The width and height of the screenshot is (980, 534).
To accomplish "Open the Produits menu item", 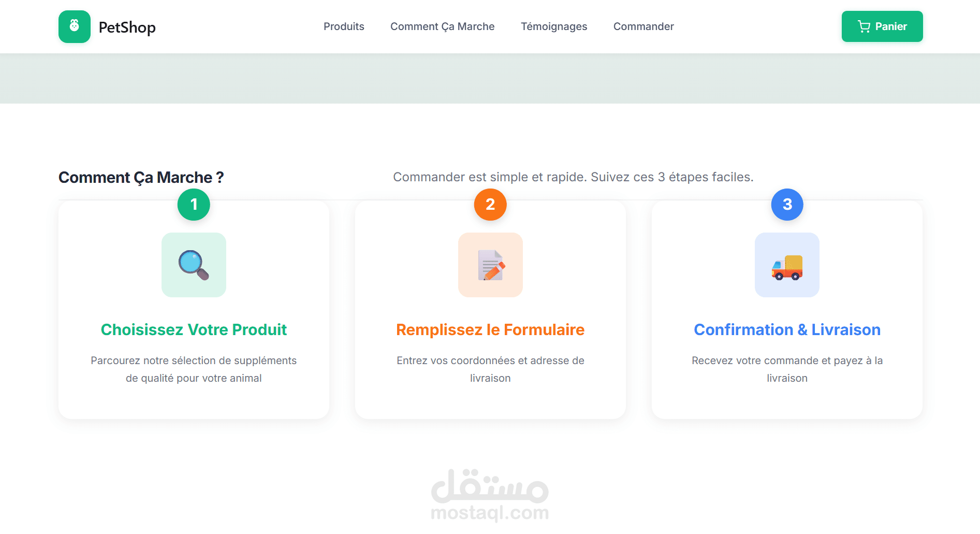I will (344, 26).
